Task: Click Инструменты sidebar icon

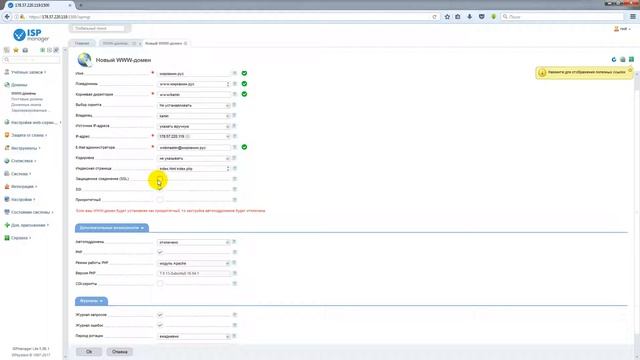Action: tap(7, 148)
